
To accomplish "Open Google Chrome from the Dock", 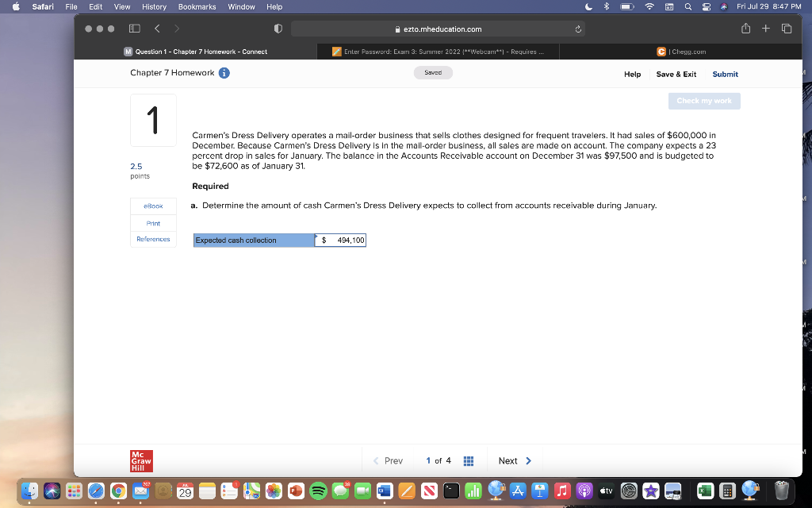I will tap(119, 491).
